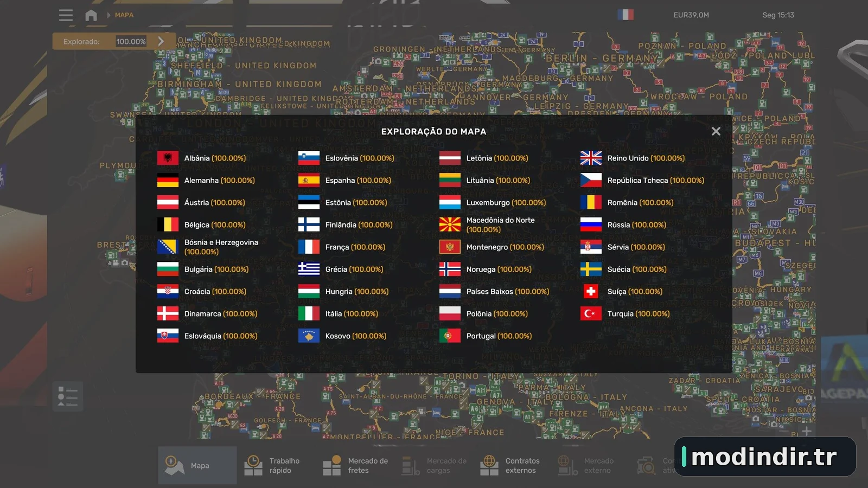The image size is (868, 488).
Task: Select the Letônia (100.00%) entry
Action: pyautogui.click(x=484, y=158)
